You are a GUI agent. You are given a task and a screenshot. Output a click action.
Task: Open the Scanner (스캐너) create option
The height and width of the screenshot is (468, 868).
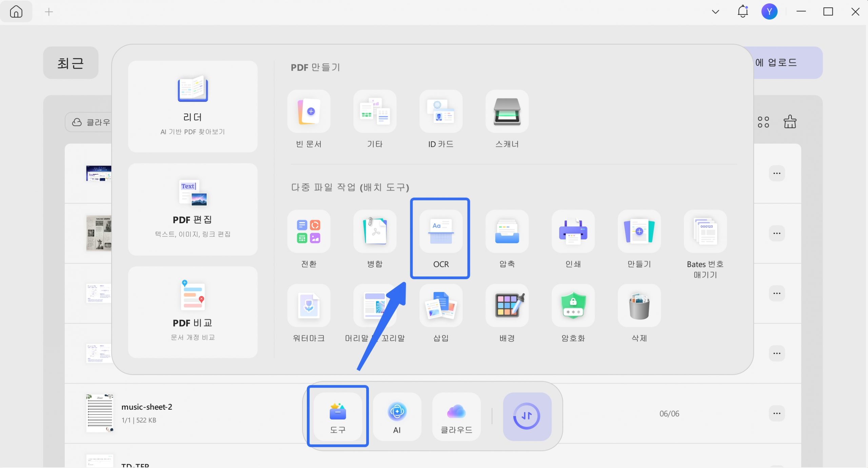pos(507,112)
